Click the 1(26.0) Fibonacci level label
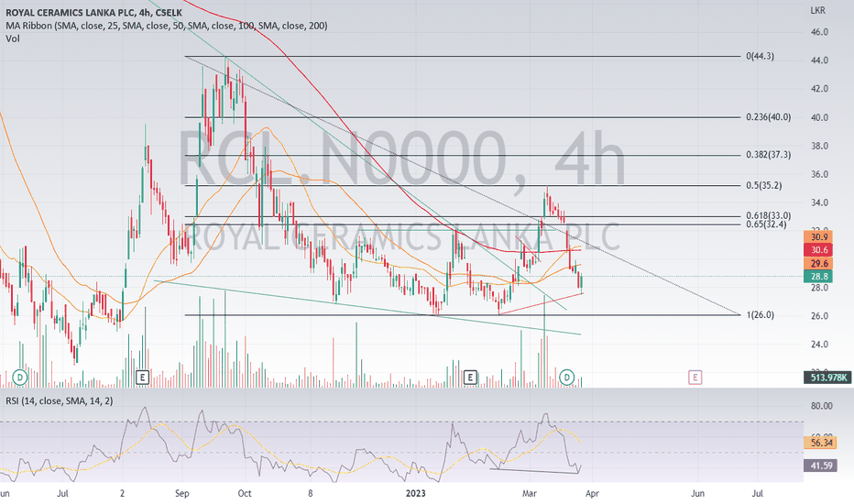This screenshot has width=854, height=504. (x=761, y=315)
